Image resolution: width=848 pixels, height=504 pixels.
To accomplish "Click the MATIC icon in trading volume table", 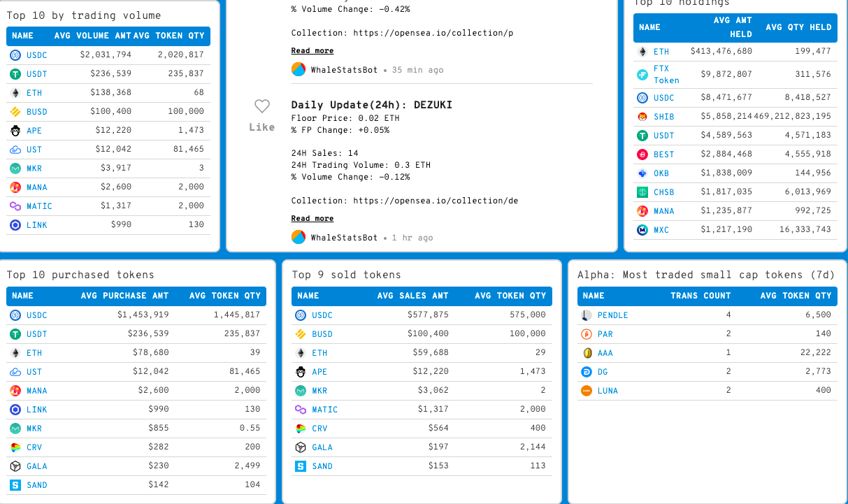I will tap(15, 206).
